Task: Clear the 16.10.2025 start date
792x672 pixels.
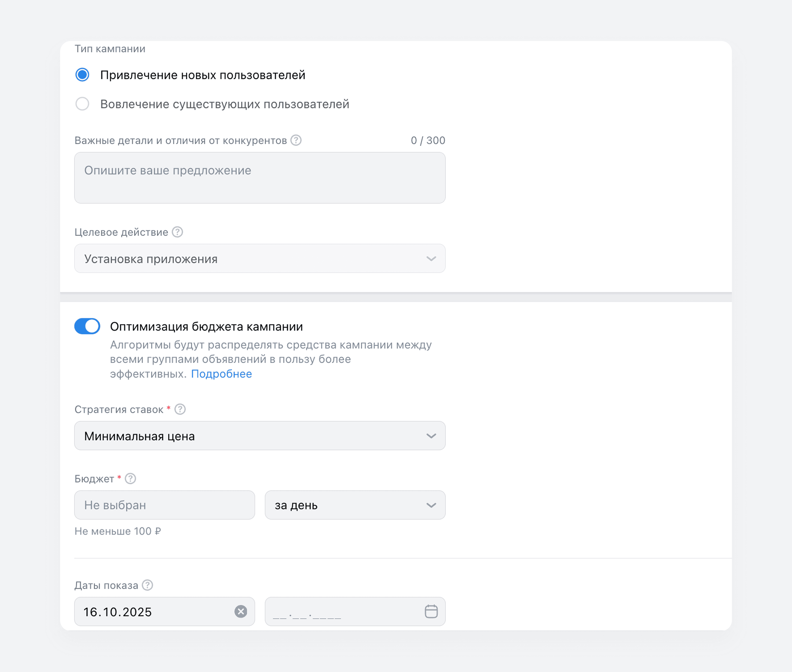Action: coord(240,611)
